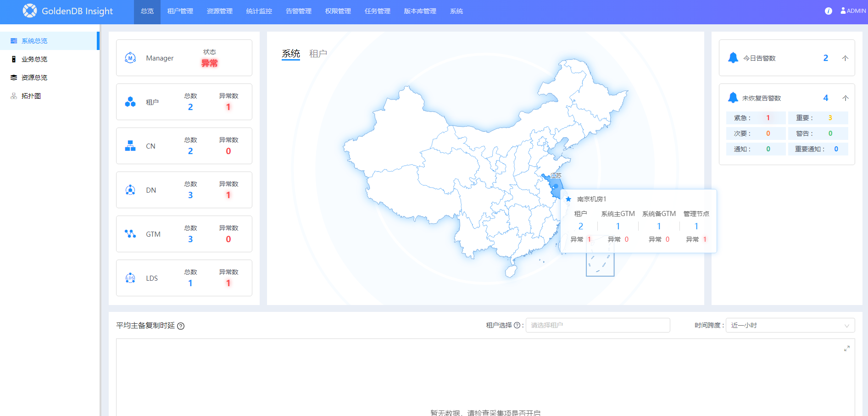
Task: Switch to the 租户 map tab
Action: click(x=318, y=54)
